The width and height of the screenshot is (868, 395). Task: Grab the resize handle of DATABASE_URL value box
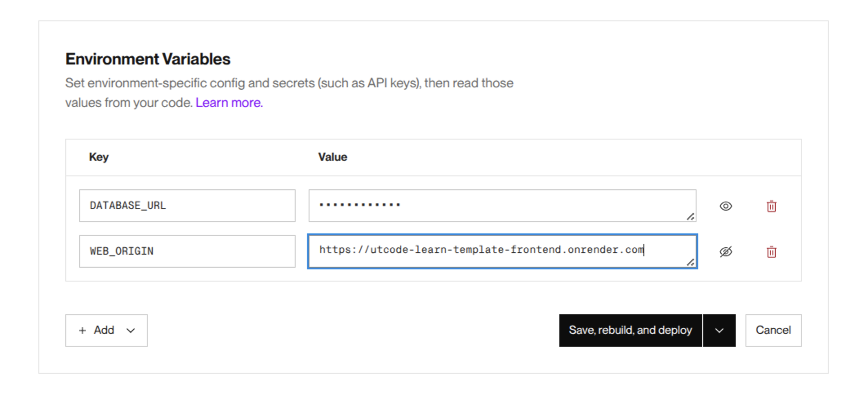(x=690, y=217)
